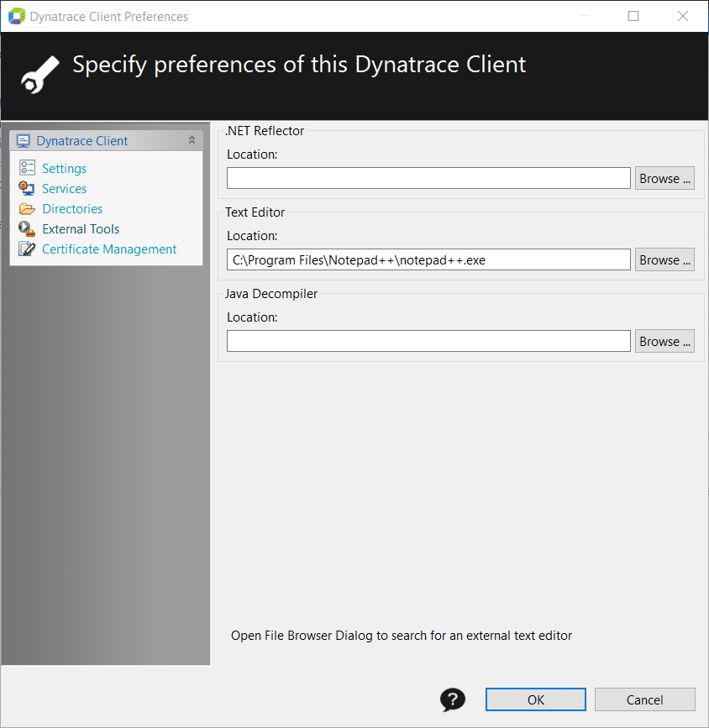The image size is (709, 728).
Task: Focus the .NET Reflector location field
Action: pos(428,178)
